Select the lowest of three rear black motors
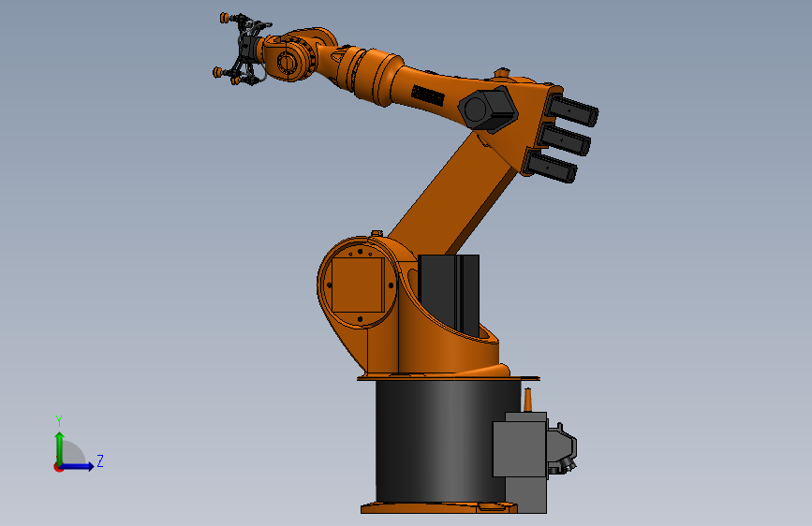 [x=551, y=167]
